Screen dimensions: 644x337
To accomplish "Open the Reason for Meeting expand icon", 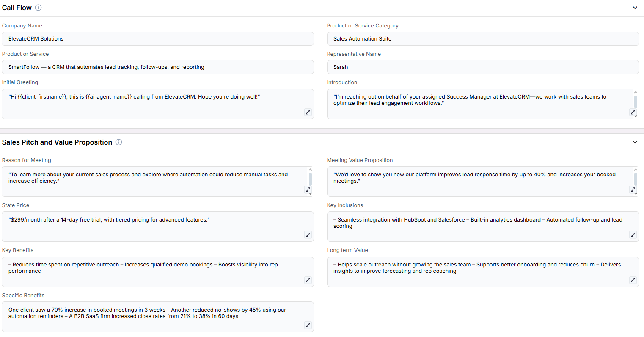I will coord(308,189).
